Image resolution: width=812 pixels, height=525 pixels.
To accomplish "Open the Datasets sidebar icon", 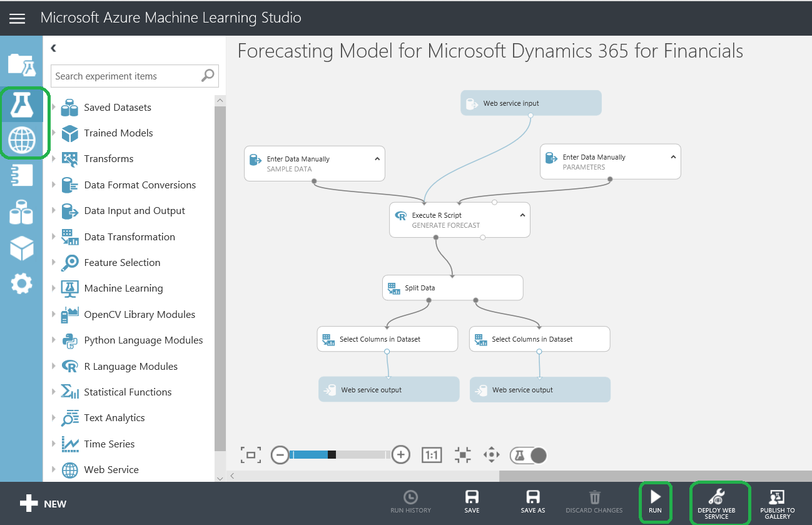I will pos(21,213).
